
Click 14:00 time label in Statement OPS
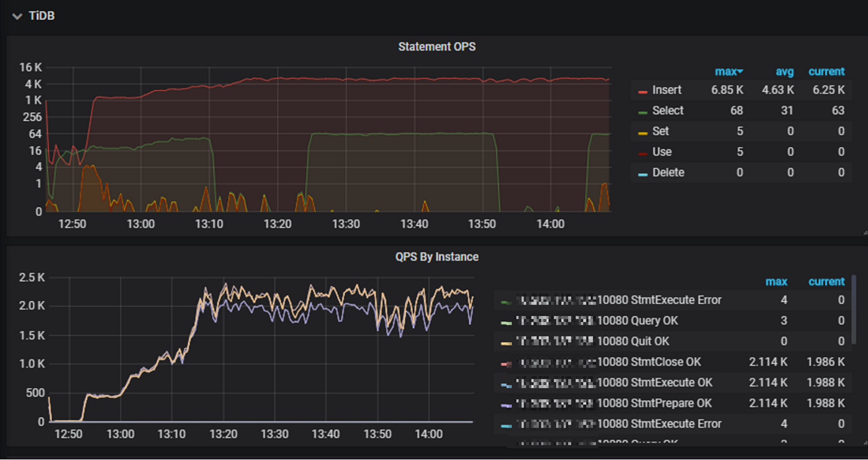point(551,224)
